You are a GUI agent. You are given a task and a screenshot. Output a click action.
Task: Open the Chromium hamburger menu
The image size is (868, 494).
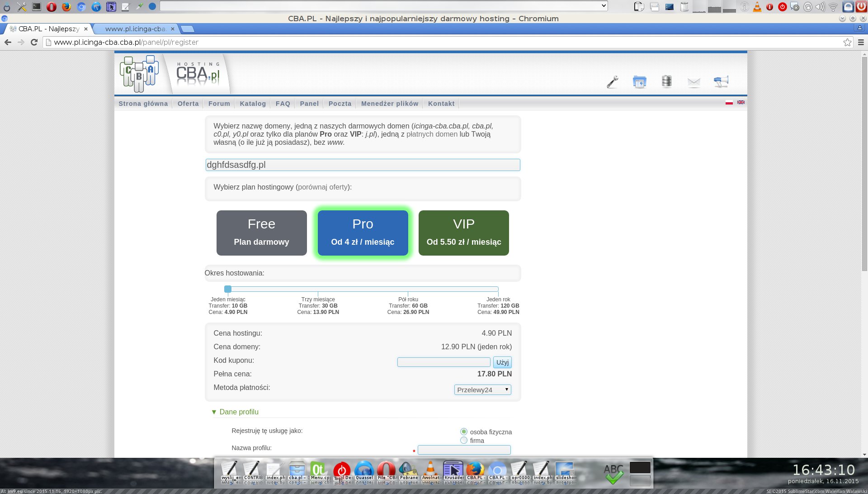coord(861,42)
